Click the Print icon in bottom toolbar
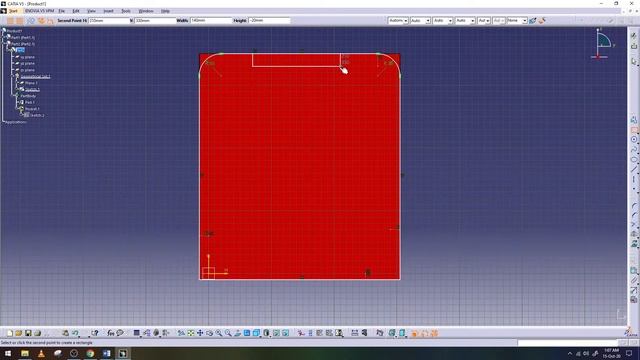 coord(38,333)
